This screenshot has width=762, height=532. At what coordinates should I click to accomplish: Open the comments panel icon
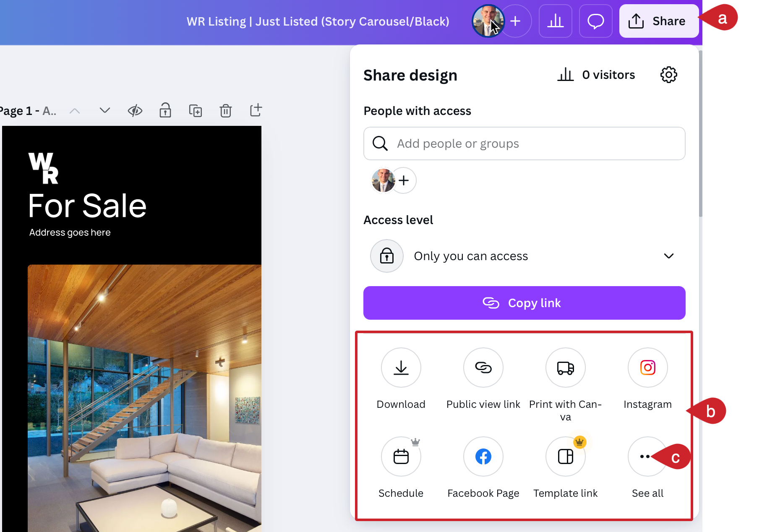point(595,21)
